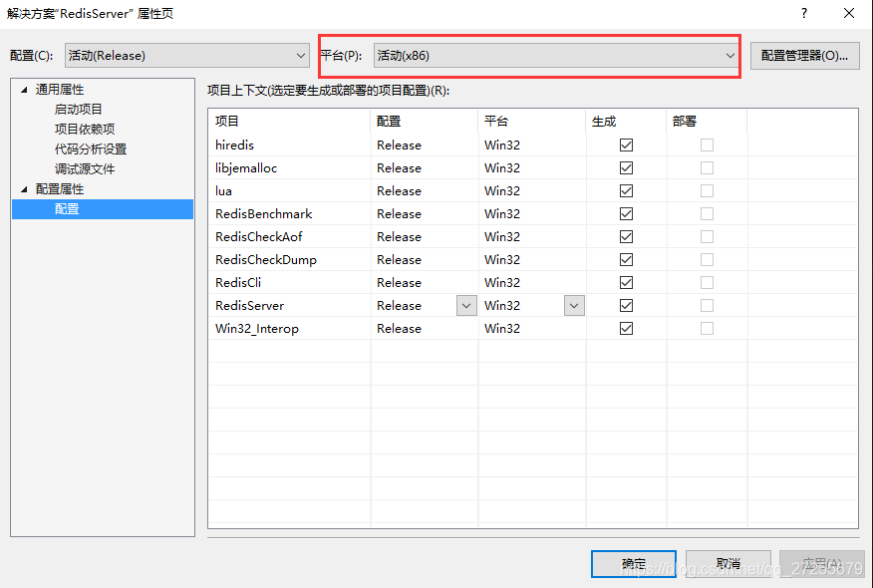Open the RedisServer row platform dropdown arrow
873x588 pixels.
574,306
